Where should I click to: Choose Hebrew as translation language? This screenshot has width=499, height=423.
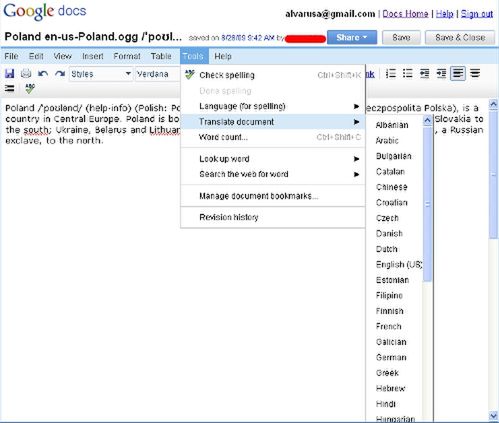390,388
